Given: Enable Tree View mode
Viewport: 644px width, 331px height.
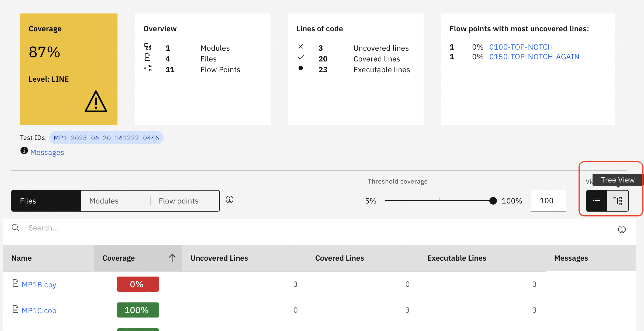Looking at the screenshot, I should click(x=618, y=201).
